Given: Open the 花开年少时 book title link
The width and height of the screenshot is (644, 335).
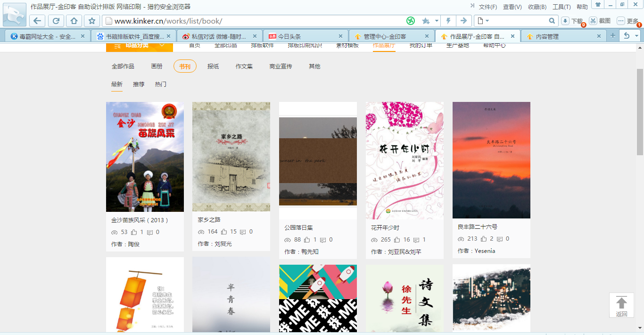Looking at the screenshot, I should [x=385, y=228].
